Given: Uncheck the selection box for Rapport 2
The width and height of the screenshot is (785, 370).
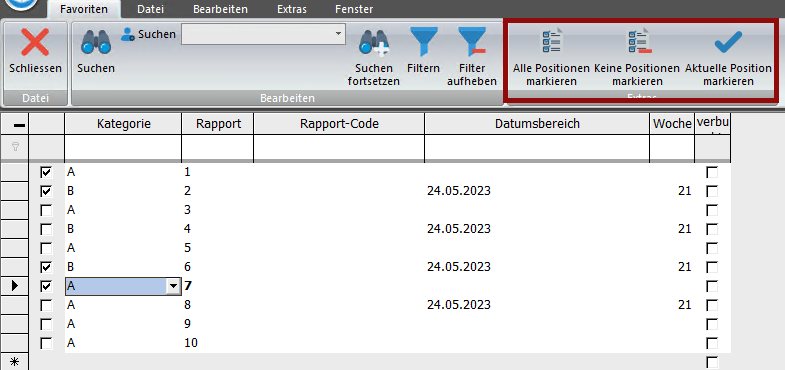Looking at the screenshot, I should pos(47,191).
